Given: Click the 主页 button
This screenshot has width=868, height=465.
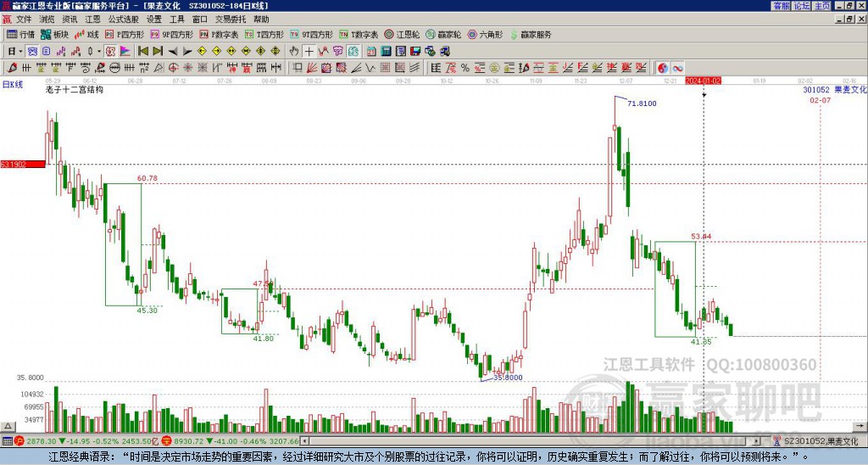Looking at the screenshot, I should (822, 6).
